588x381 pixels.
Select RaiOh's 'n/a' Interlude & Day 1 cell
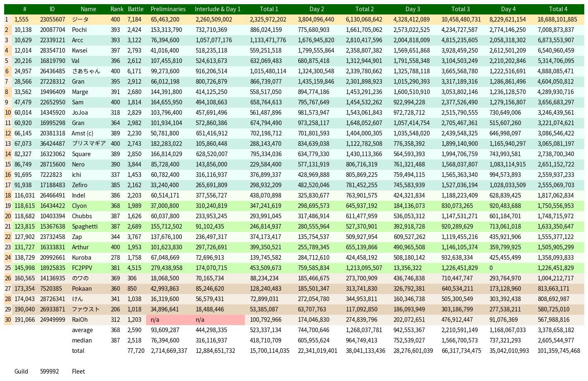pos(218,320)
